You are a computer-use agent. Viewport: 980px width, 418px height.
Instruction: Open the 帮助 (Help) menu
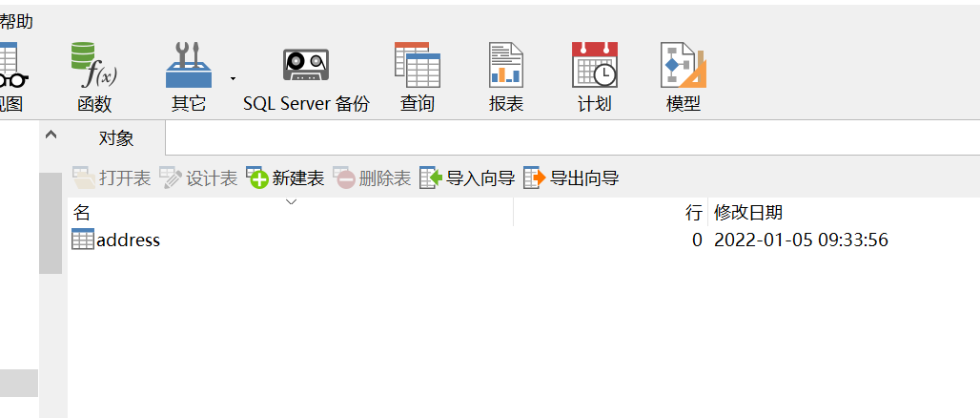click(16, 22)
